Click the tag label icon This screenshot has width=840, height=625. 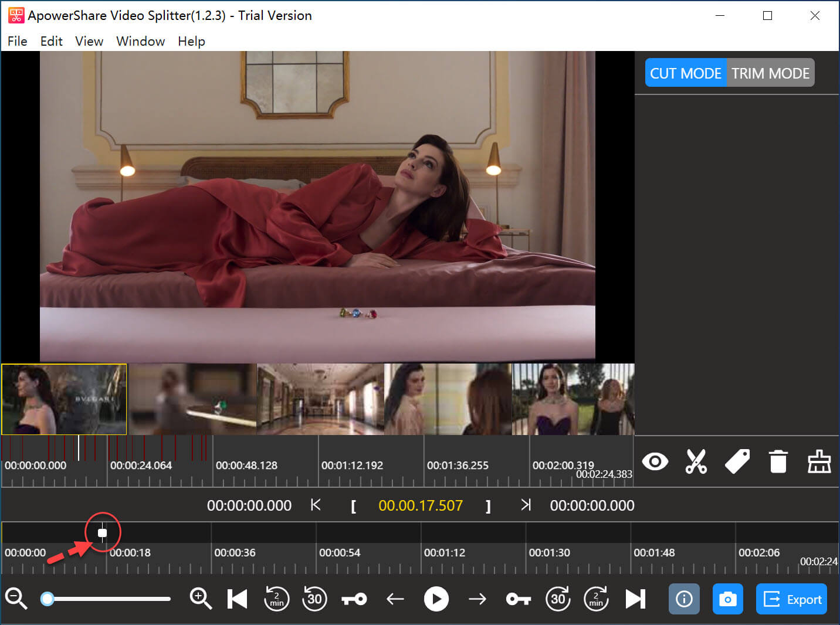[737, 462]
